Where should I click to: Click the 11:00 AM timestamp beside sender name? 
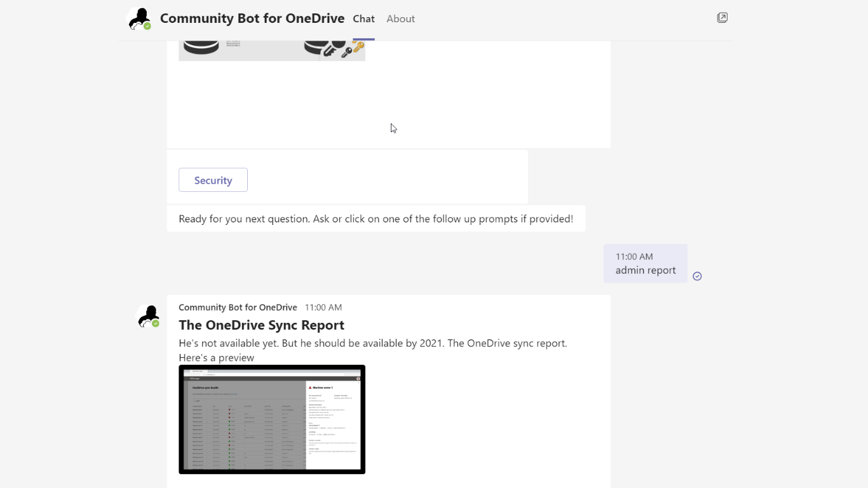coord(323,308)
